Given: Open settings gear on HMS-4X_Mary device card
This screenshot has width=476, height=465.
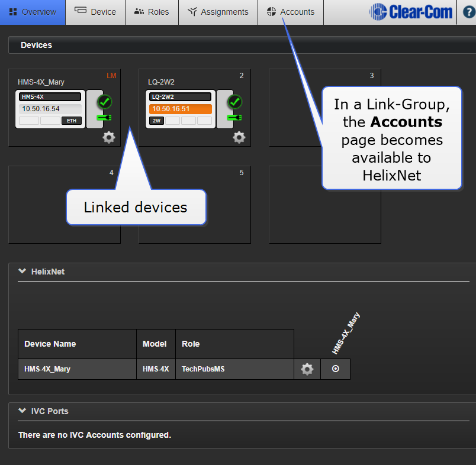Looking at the screenshot, I should (109, 137).
